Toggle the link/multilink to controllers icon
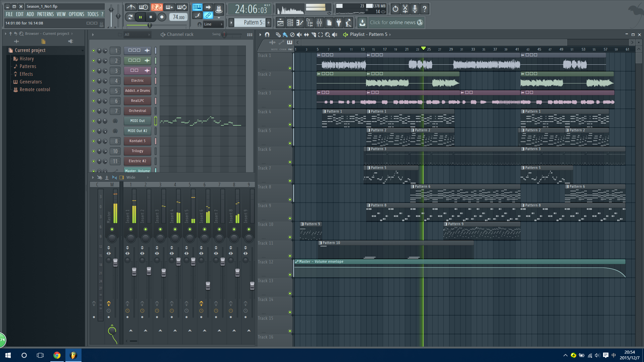The image size is (644, 362). pyautogui.click(x=208, y=15)
